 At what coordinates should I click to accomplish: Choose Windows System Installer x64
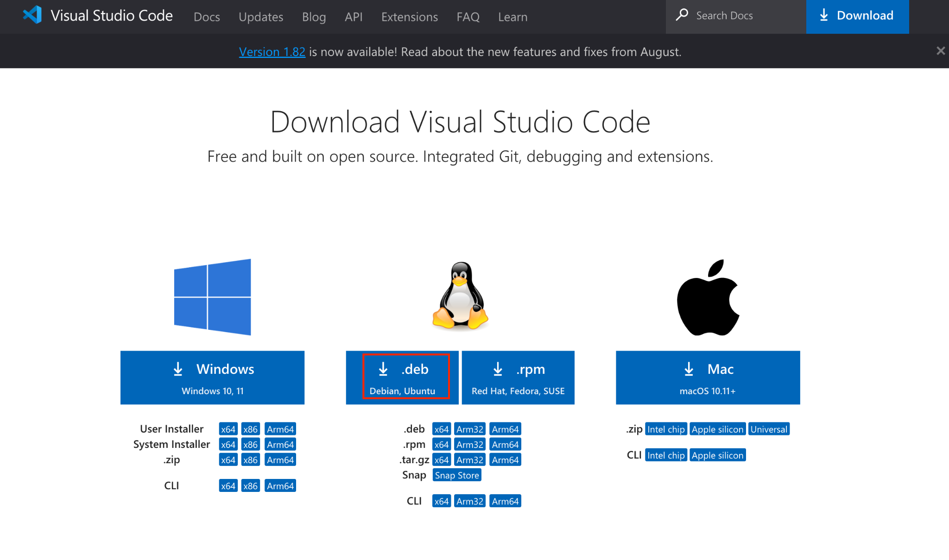[x=228, y=444]
